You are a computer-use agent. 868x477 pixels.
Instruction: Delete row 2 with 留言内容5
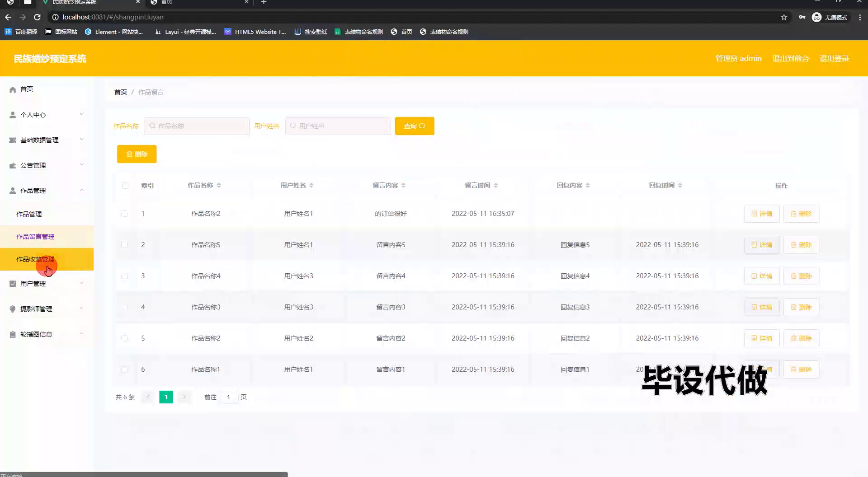click(801, 245)
